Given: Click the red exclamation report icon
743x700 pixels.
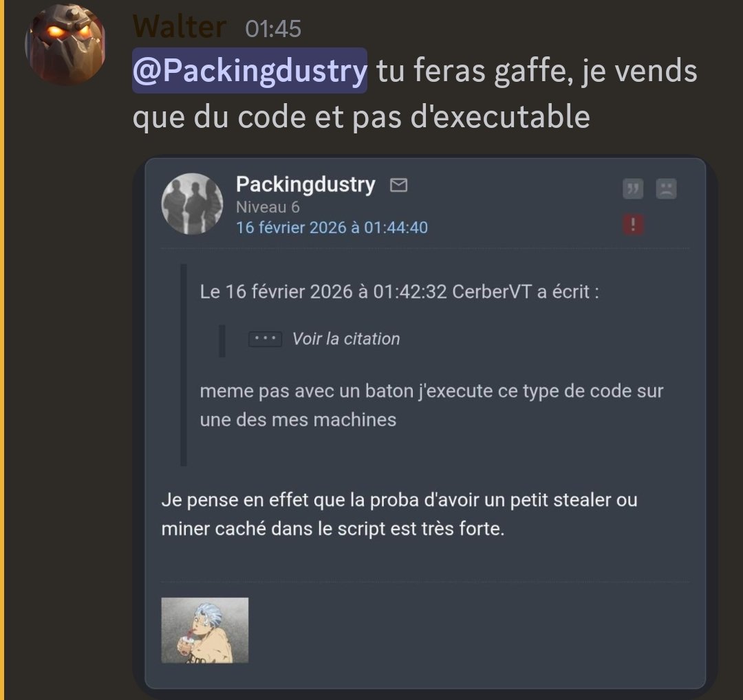Looking at the screenshot, I should [x=633, y=224].
